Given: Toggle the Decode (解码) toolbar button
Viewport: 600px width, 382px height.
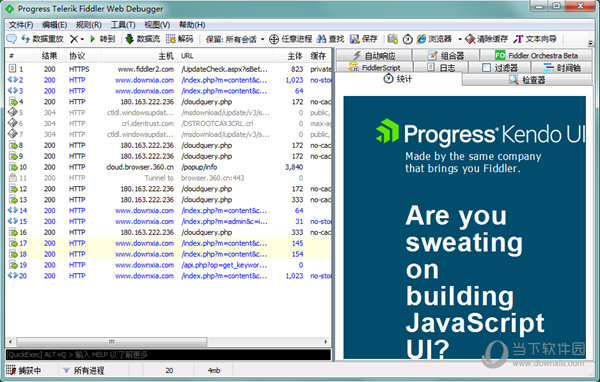Looking at the screenshot, I should pos(179,39).
